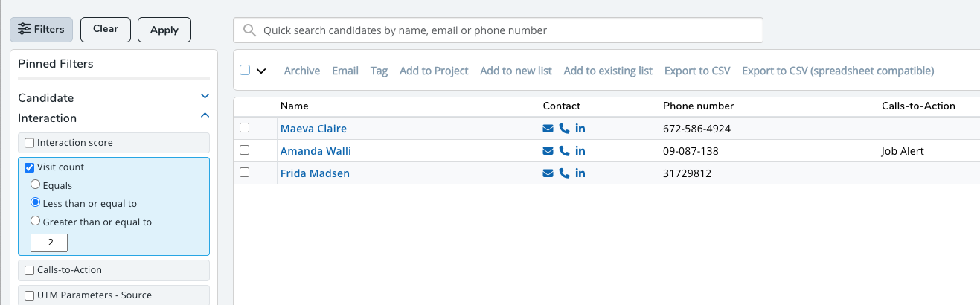Expand the Candidate filter section

205,97
